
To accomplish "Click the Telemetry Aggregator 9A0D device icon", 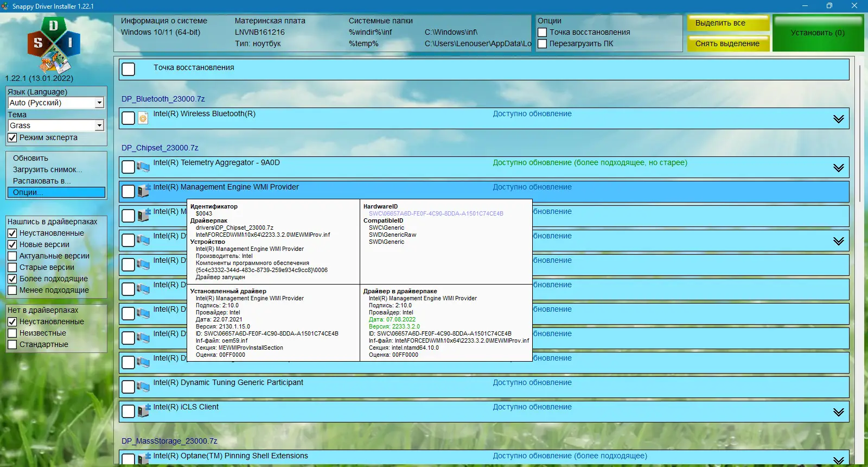I will coord(143,167).
